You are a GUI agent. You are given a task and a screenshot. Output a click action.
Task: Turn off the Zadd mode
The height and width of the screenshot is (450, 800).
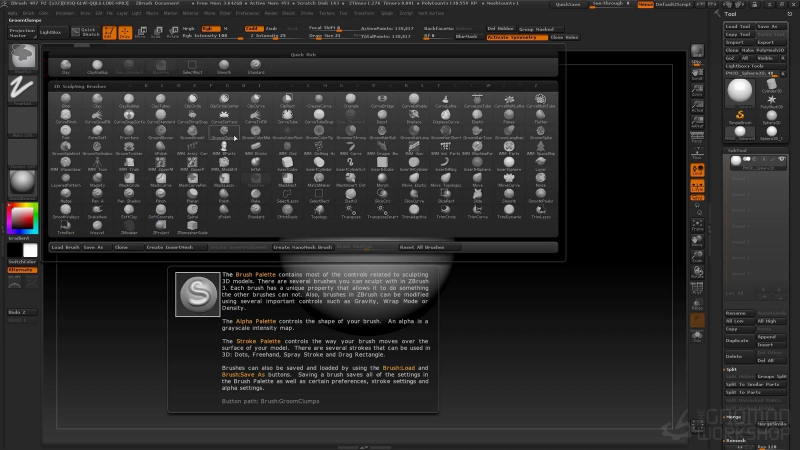pos(254,29)
